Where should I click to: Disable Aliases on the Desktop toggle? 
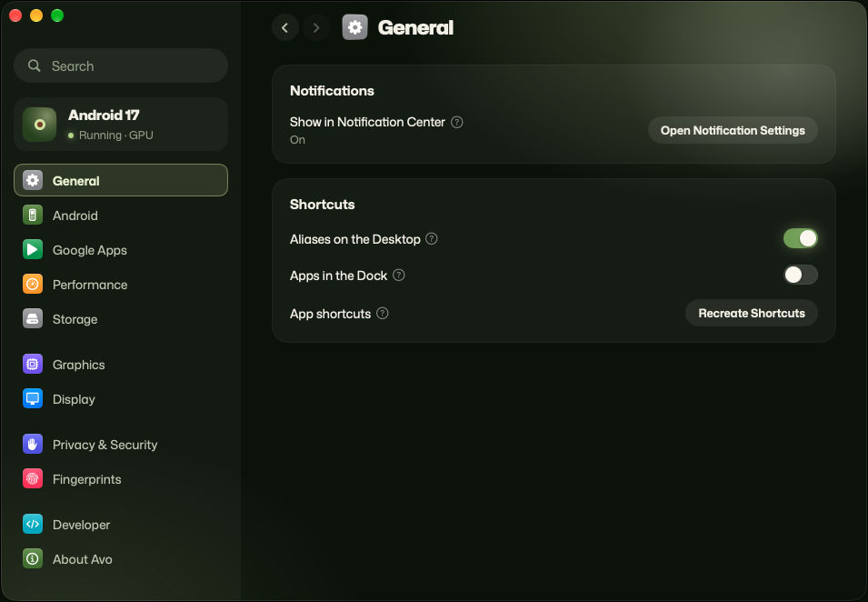[800, 238]
